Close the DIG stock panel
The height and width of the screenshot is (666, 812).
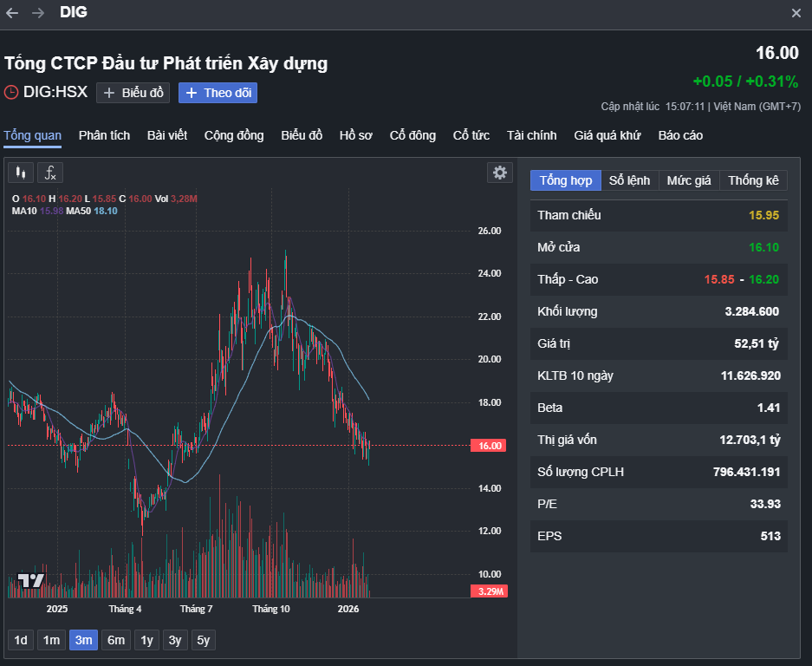pyautogui.click(x=796, y=13)
